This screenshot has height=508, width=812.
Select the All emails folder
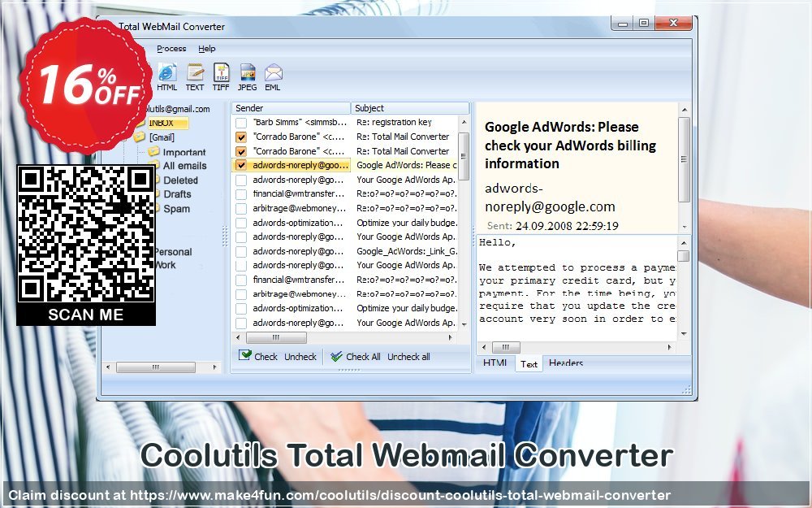pos(184,166)
